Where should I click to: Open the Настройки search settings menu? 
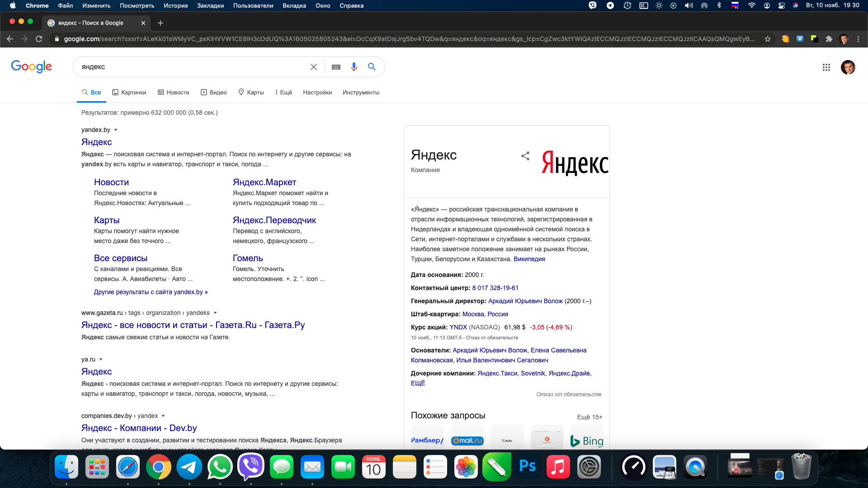pyautogui.click(x=317, y=92)
